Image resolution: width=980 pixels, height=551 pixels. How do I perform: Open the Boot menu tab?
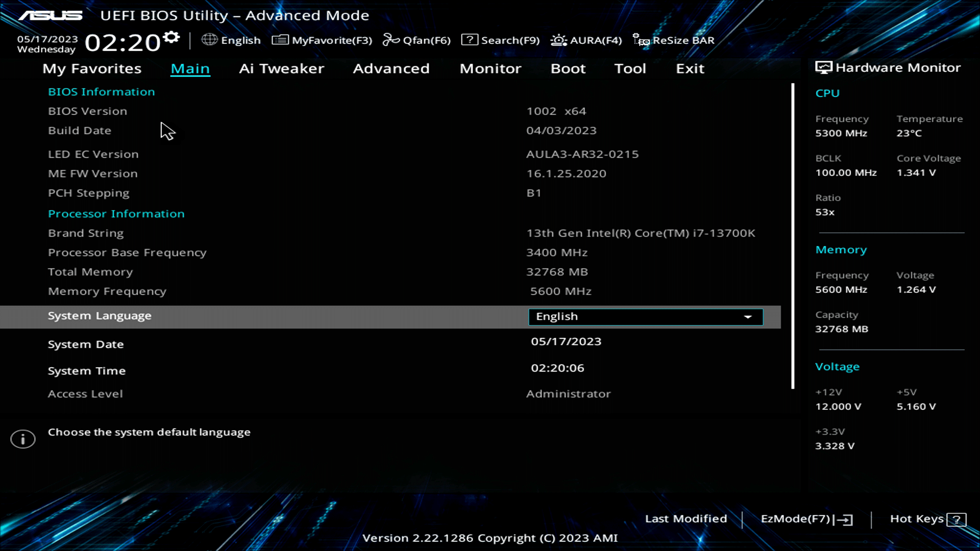568,68
